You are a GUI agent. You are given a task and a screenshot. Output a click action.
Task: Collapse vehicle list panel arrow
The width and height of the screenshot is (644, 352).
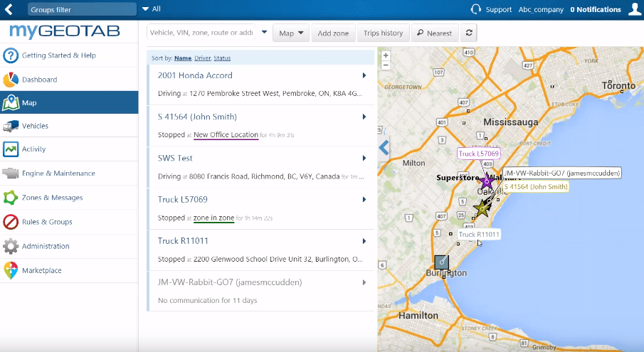click(384, 148)
